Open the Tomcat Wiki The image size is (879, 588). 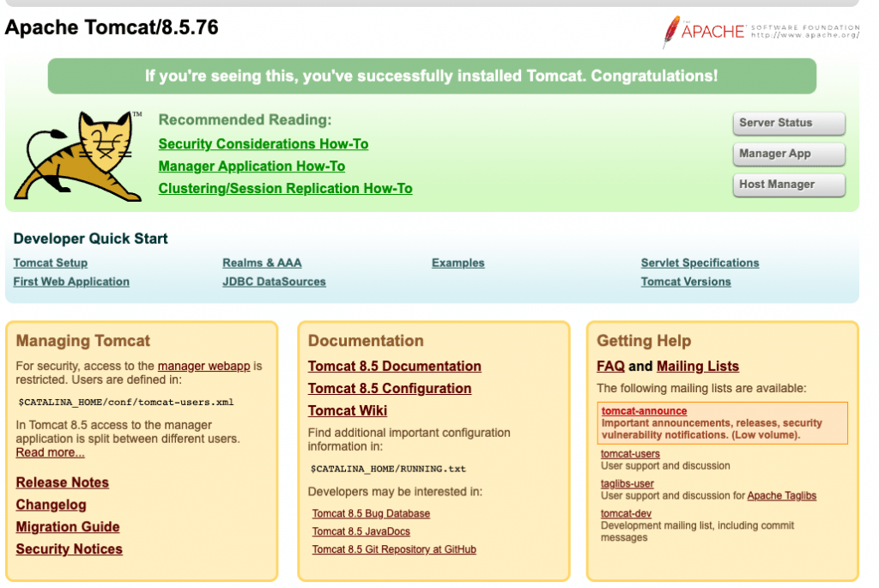pos(348,411)
